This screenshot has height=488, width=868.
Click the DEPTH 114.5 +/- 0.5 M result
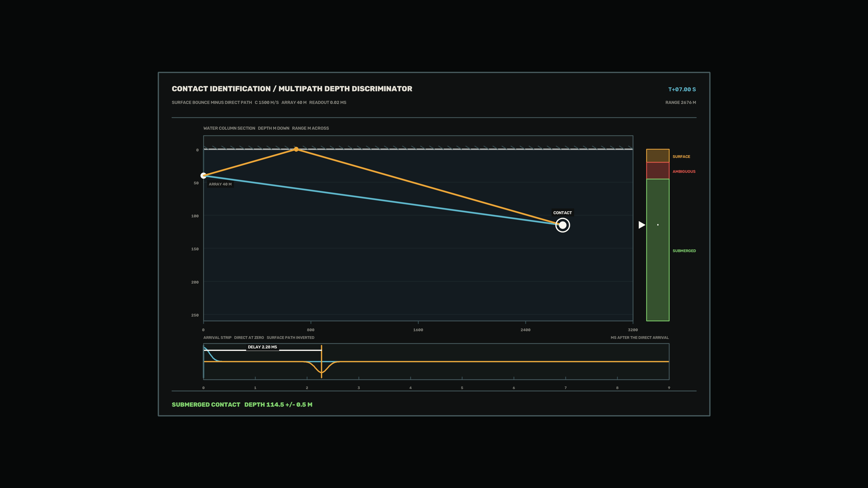coord(278,404)
